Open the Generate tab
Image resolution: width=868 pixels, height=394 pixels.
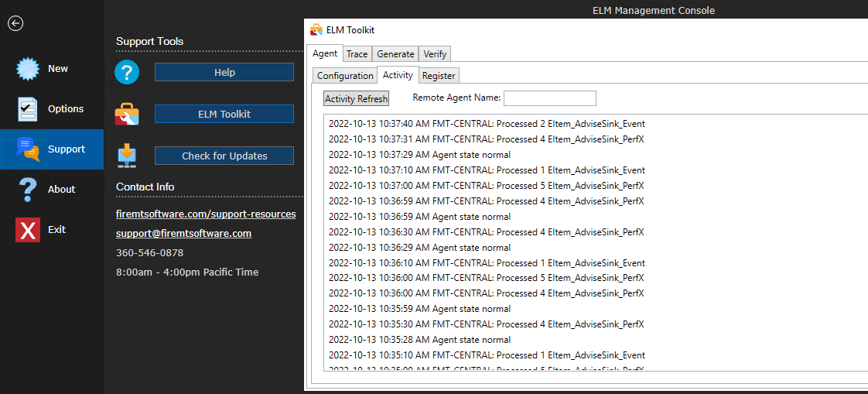coord(395,53)
